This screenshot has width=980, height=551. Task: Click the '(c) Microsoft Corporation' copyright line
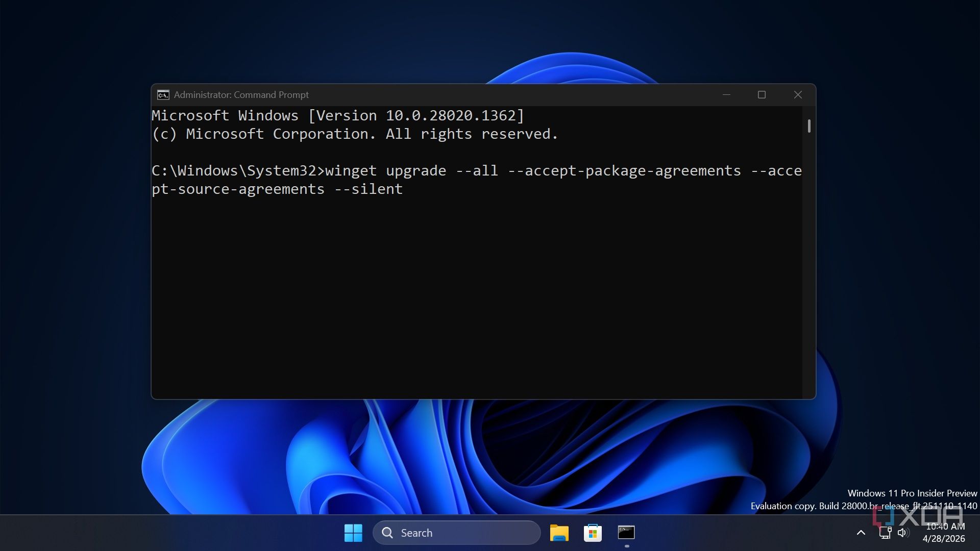pyautogui.click(x=355, y=134)
